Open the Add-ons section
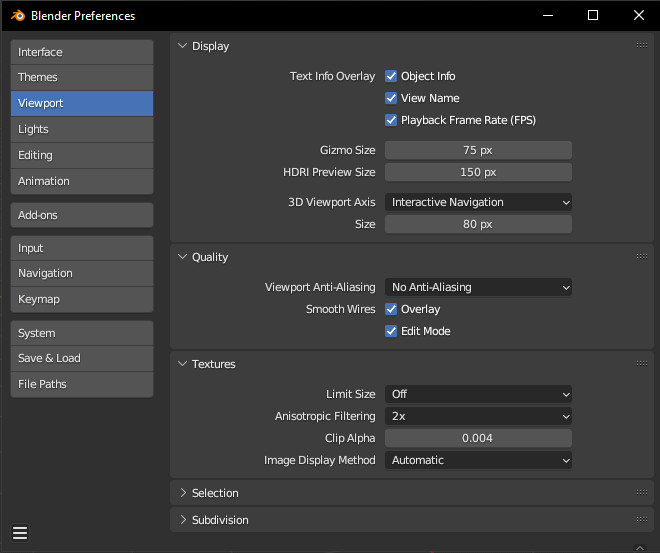660x553 pixels. (x=82, y=215)
